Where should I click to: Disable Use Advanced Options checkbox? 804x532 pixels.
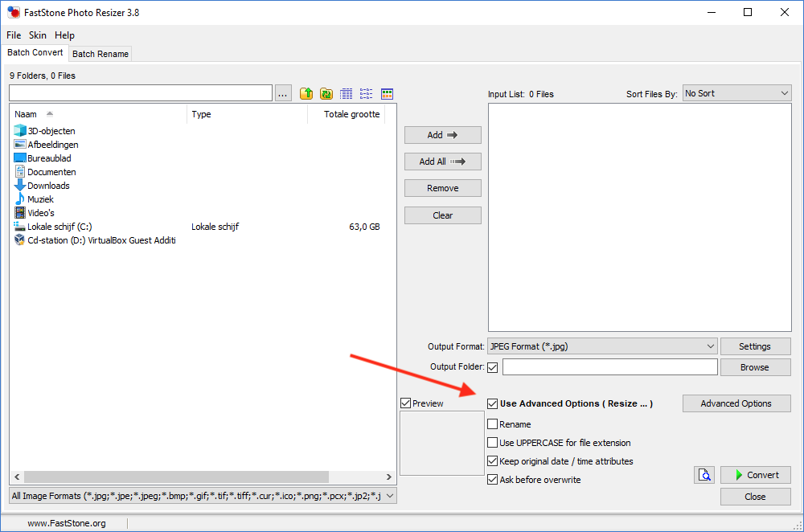(x=493, y=403)
